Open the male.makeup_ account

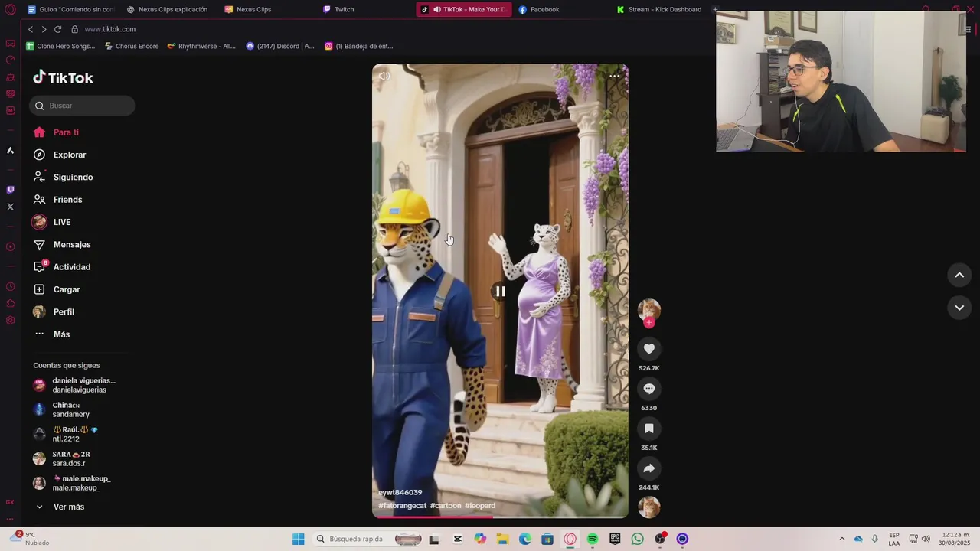(x=72, y=483)
